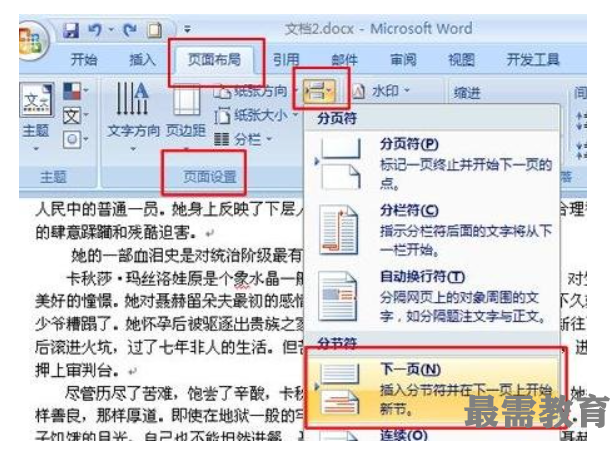
Task: Click the 分页符 menu section header
Action: [x=337, y=117]
